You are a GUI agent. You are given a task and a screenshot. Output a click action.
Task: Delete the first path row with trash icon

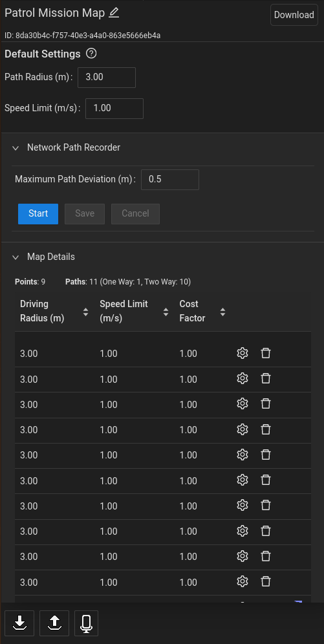[266, 353]
